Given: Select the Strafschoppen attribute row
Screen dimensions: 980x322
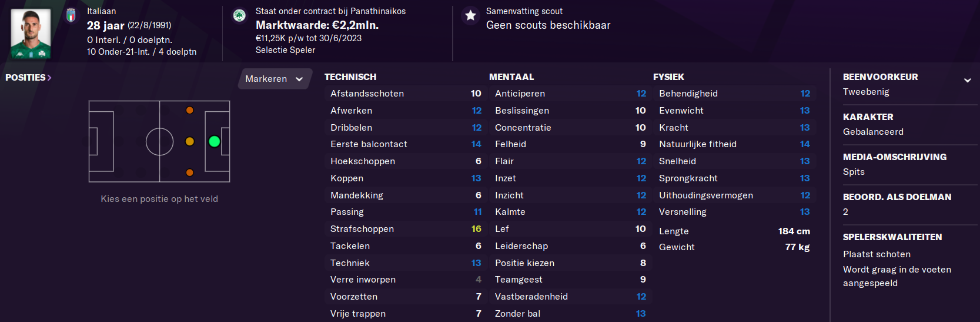Looking at the screenshot, I should click(406, 229).
